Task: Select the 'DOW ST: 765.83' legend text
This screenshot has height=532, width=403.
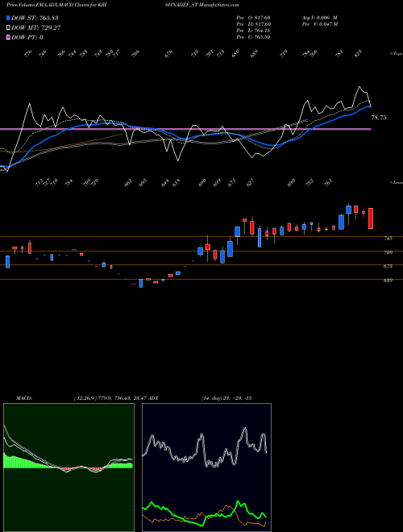Action: coord(35,18)
